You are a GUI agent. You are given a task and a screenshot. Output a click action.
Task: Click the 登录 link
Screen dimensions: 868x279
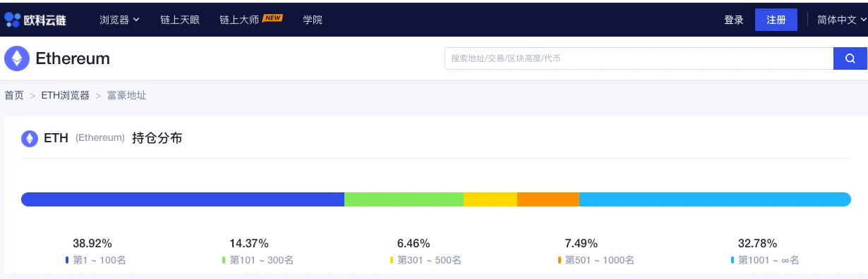tap(734, 20)
